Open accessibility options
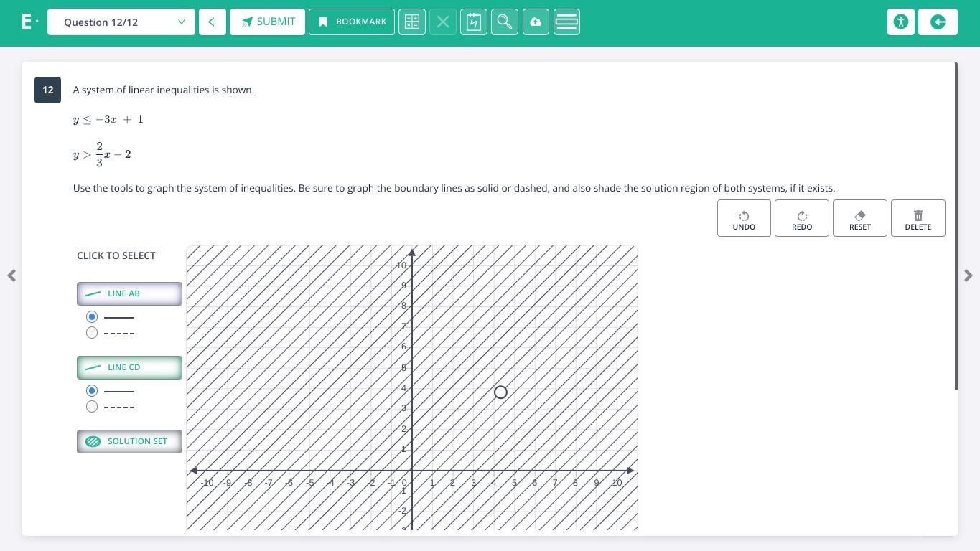Image resolution: width=980 pixels, height=551 pixels. click(901, 22)
